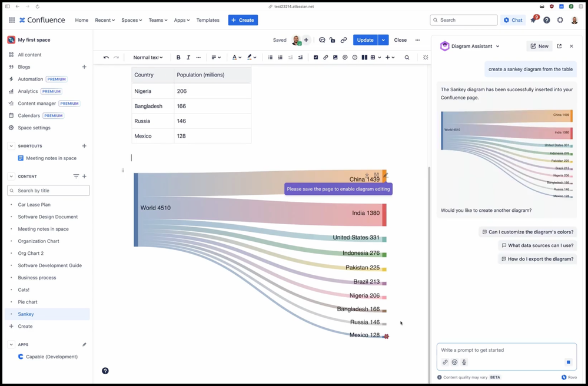This screenshot has height=386, width=588.
Task: Open page restrictions lock icon
Action: pos(332,40)
